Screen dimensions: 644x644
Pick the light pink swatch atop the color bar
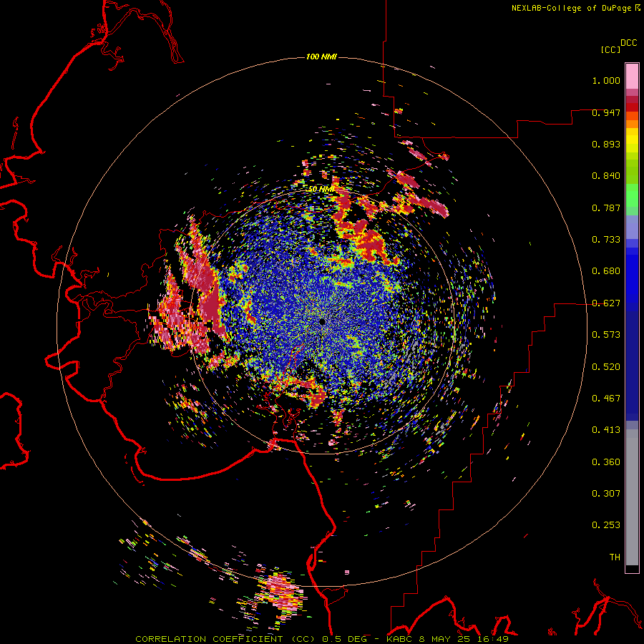[632, 76]
